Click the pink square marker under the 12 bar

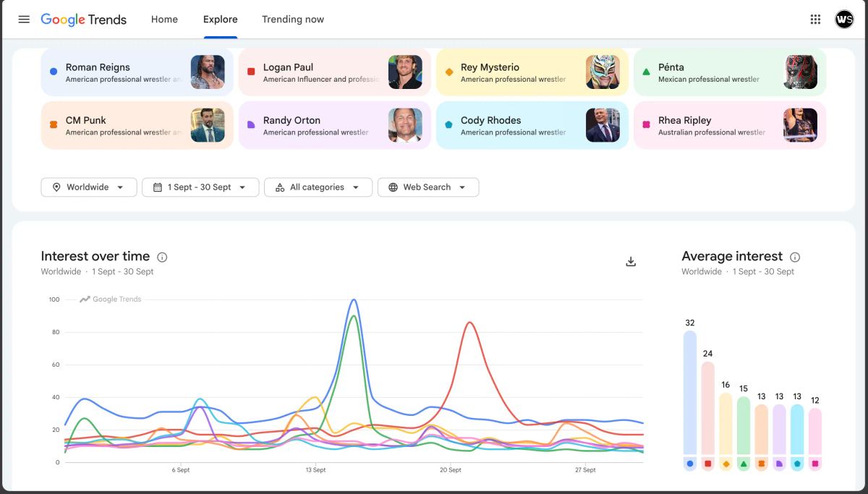pos(815,464)
